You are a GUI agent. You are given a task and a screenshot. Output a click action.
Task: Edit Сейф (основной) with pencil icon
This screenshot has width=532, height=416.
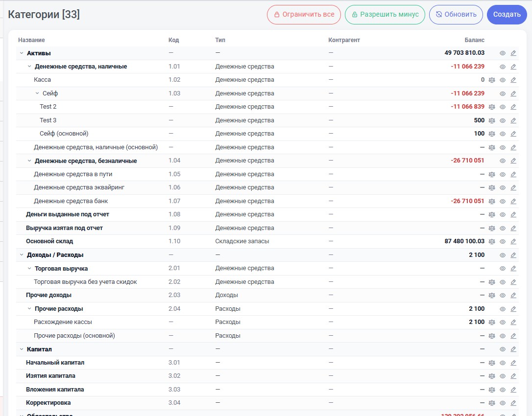tap(513, 134)
